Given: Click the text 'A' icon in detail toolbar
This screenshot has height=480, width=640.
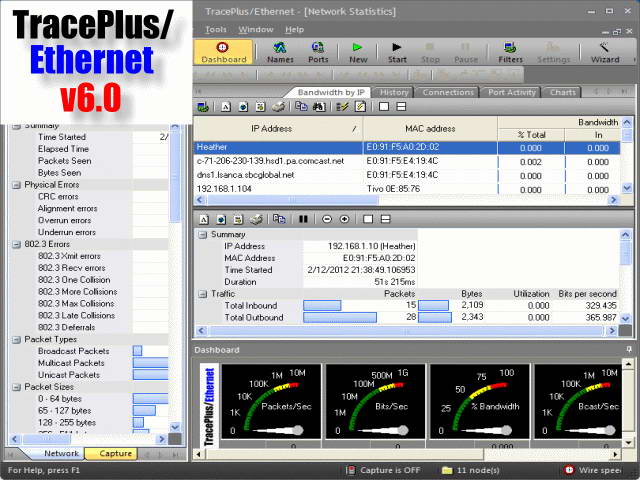Looking at the screenshot, I should click(204, 220).
